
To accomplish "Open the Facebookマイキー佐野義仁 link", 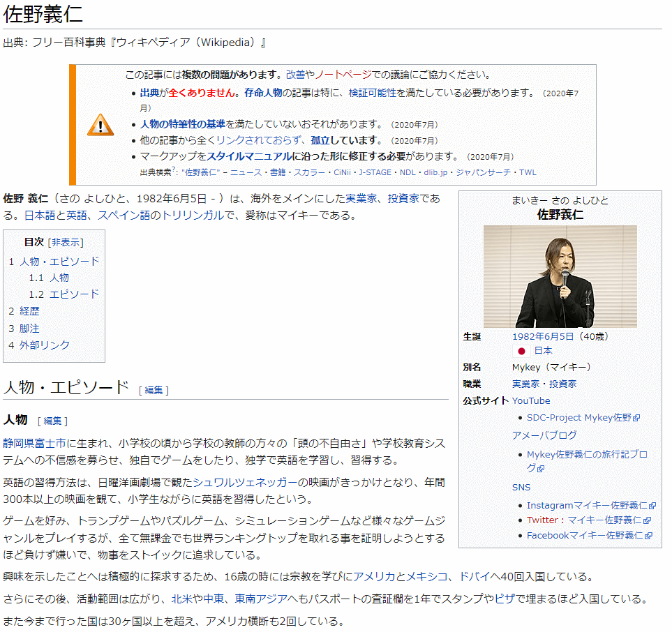I will click(x=585, y=535).
